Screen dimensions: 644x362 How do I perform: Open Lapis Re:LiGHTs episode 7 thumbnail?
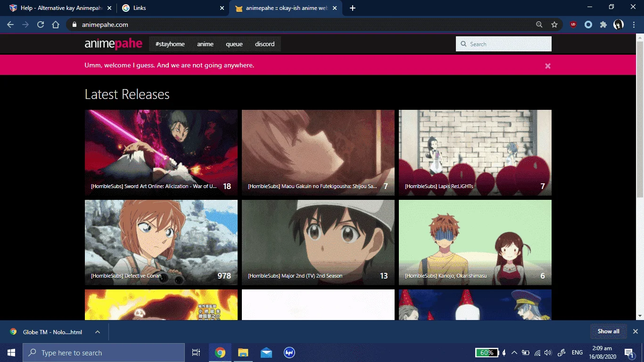point(475,153)
